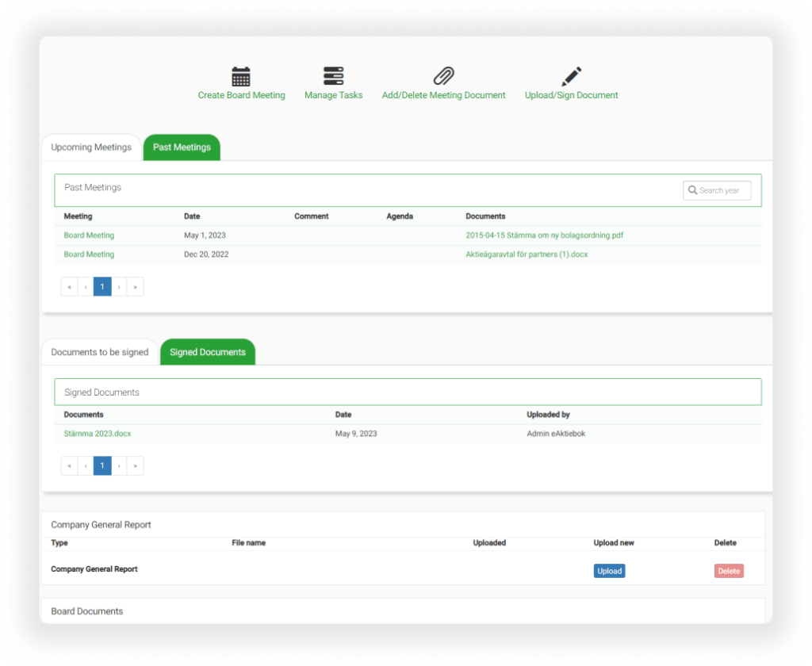812x666 pixels.
Task: Switch to Documents to be signed tab
Action: click(x=100, y=352)
